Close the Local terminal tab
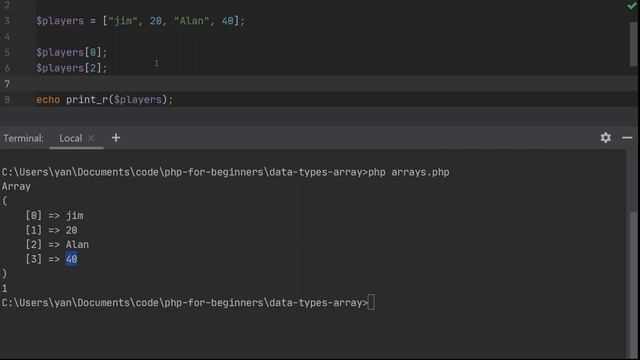640x360 pixels. pyautogui.click(x=91, y=138)
